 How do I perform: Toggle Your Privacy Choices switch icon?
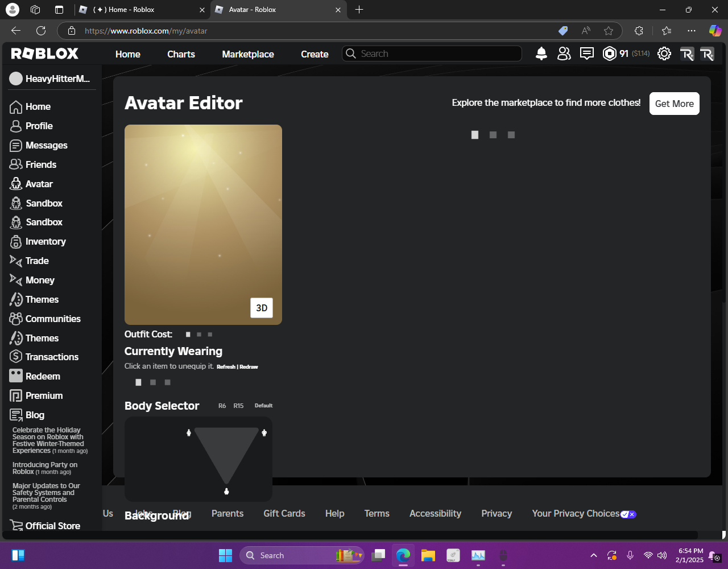tap(628, 514)
